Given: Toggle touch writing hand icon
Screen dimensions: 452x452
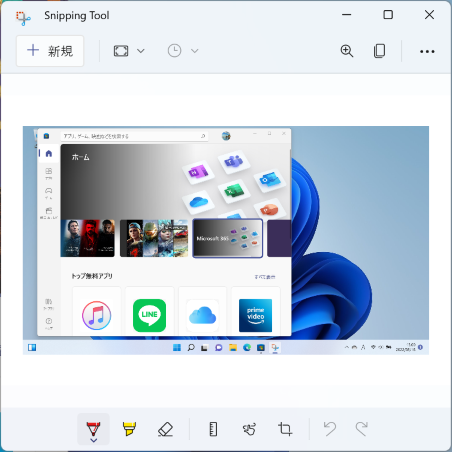Looking at the screenshot, I should pyautogui.click(x=249, y=429).
